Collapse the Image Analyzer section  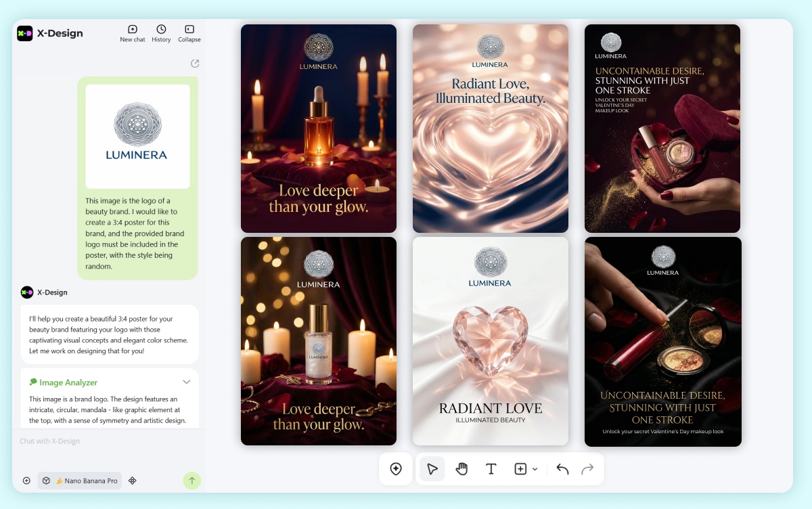coord(186,382)
